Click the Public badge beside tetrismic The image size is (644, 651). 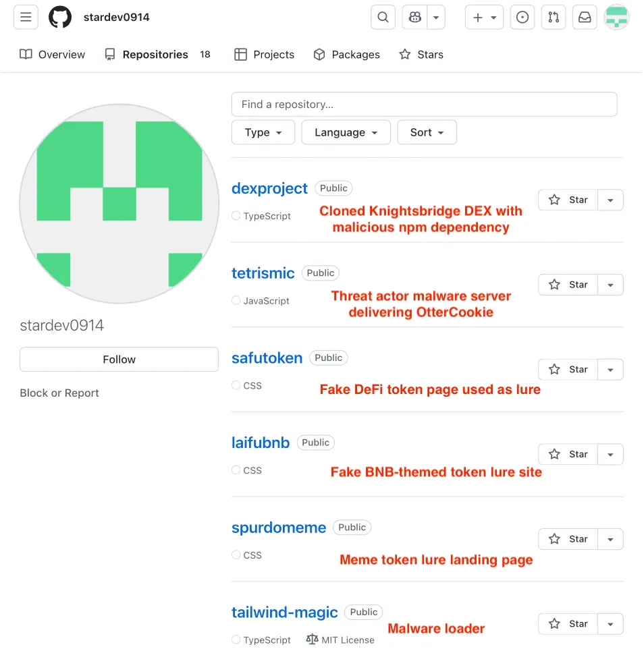tap(321, 273)
